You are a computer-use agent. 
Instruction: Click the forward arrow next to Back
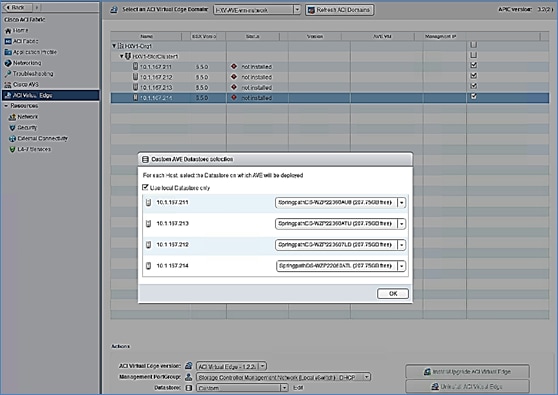(36, 7)
